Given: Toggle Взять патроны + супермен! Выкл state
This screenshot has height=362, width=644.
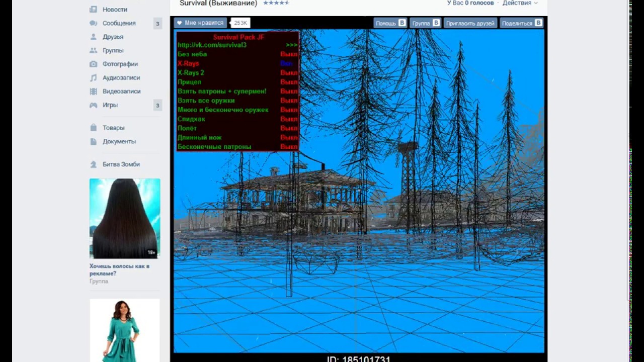Looking at the screenshot, I should (289, 92).
